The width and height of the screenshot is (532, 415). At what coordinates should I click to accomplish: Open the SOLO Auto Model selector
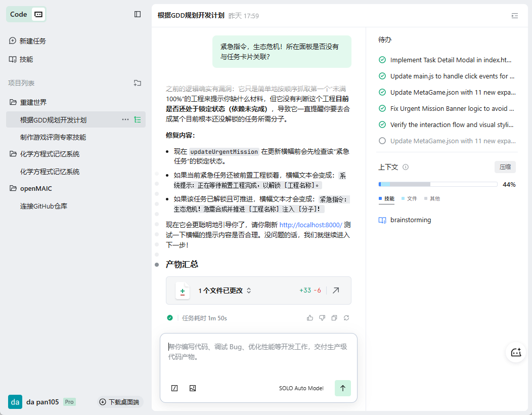301,388
